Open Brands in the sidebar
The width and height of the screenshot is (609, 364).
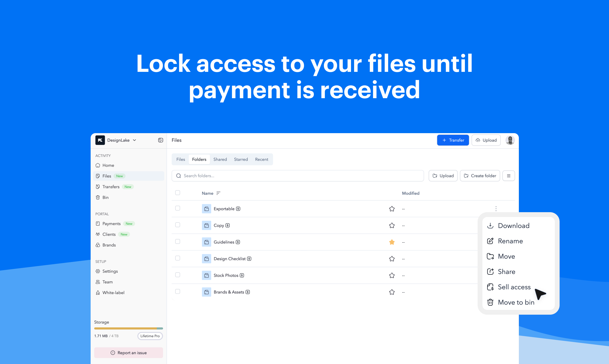click(129, 245)
